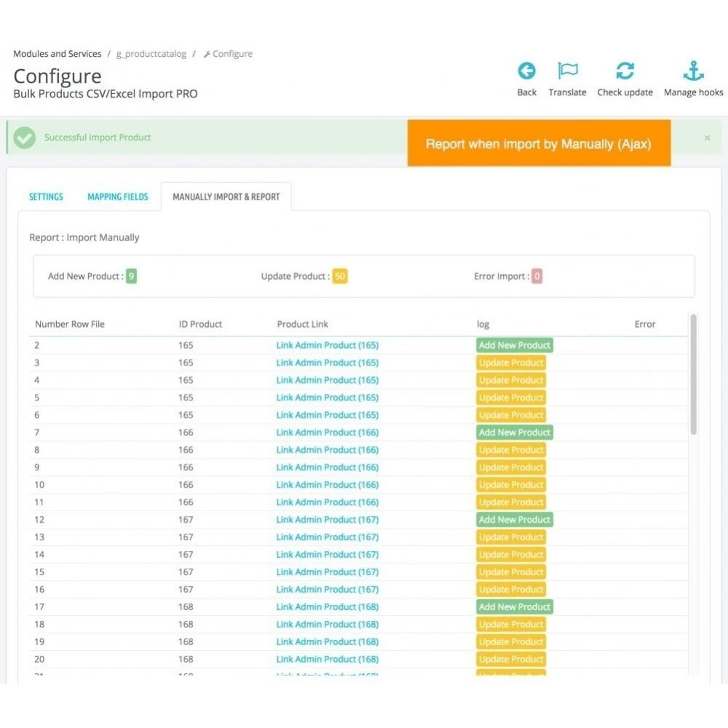The height and width of the screenshot is (728, 728).
Task: Click the report table vertical scrollbar
Action: point(693,374)
